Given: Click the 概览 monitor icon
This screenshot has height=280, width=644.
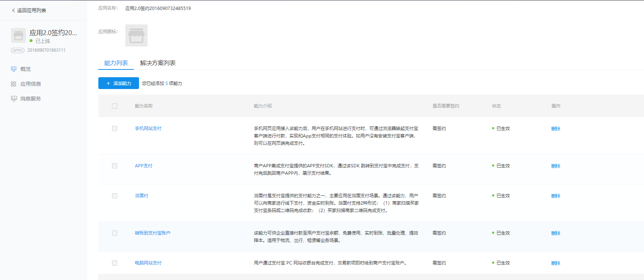Looking at the screenshot, I should click(14, 69).
